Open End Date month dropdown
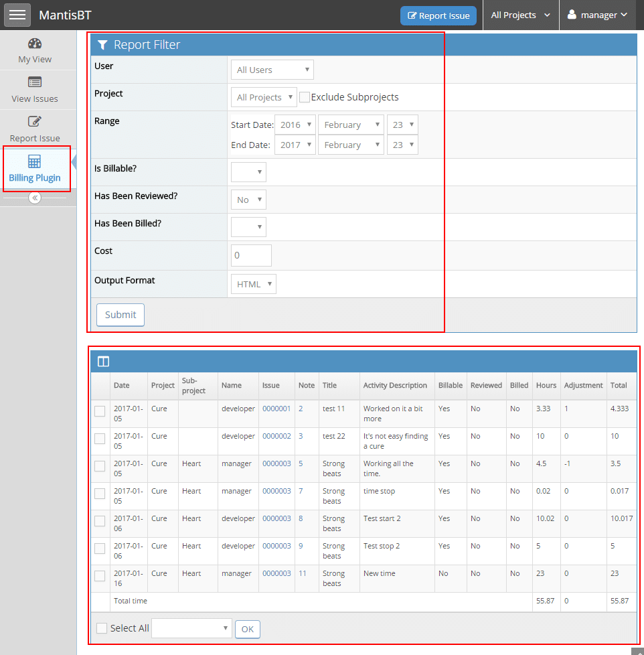The image size is (644, 655). click(351, 145)
